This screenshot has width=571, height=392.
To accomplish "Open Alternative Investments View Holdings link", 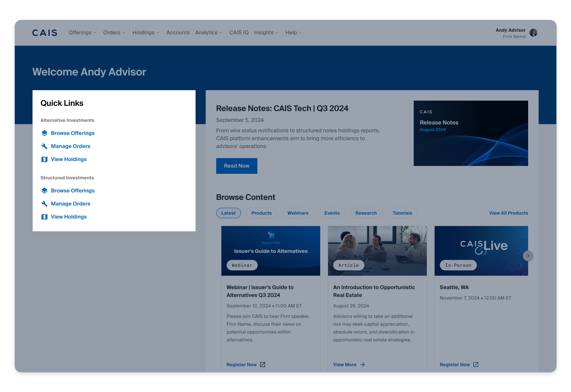I will [x=69, y=159].
